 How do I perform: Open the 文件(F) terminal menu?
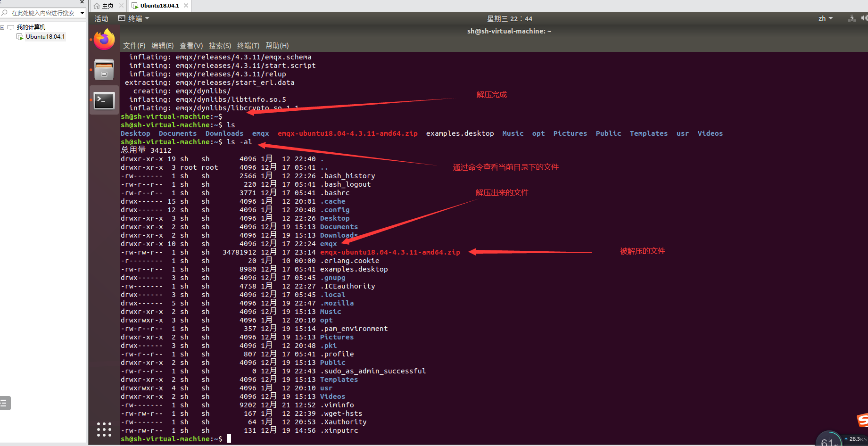tap(134, 46)
